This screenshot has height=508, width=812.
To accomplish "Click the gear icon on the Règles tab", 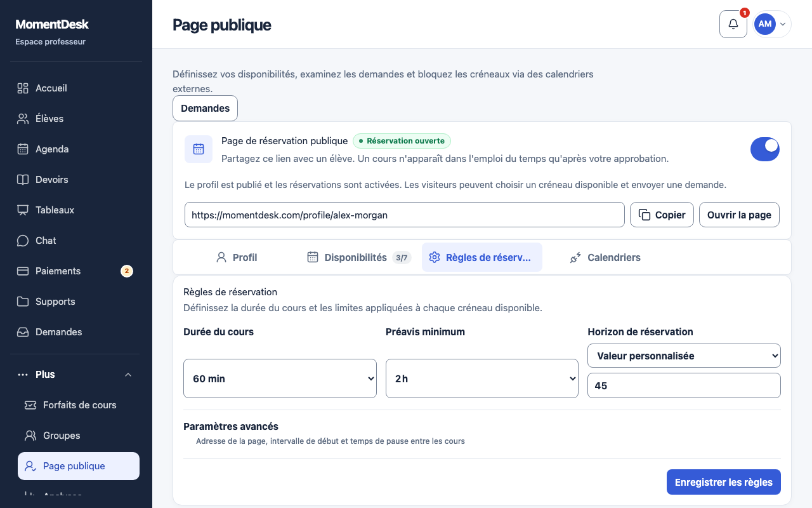I will [435, 257].
